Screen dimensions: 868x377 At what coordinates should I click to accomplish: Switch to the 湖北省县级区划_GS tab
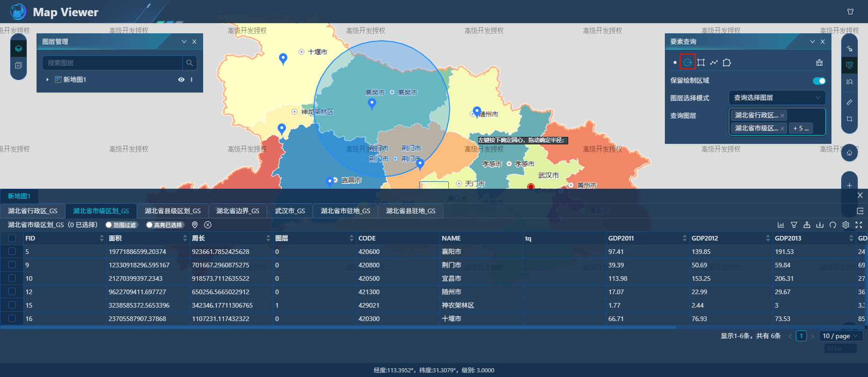(173, 211)
